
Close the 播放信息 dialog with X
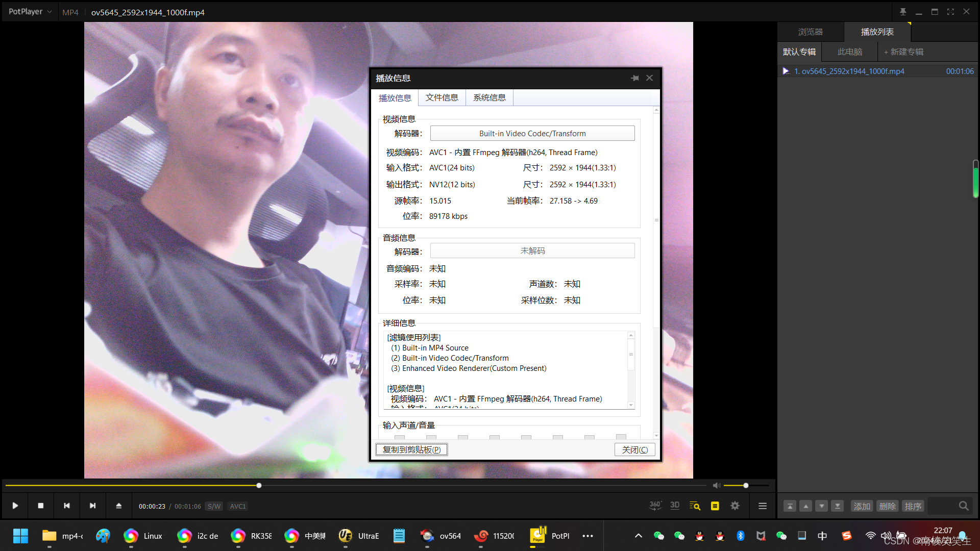649,78
